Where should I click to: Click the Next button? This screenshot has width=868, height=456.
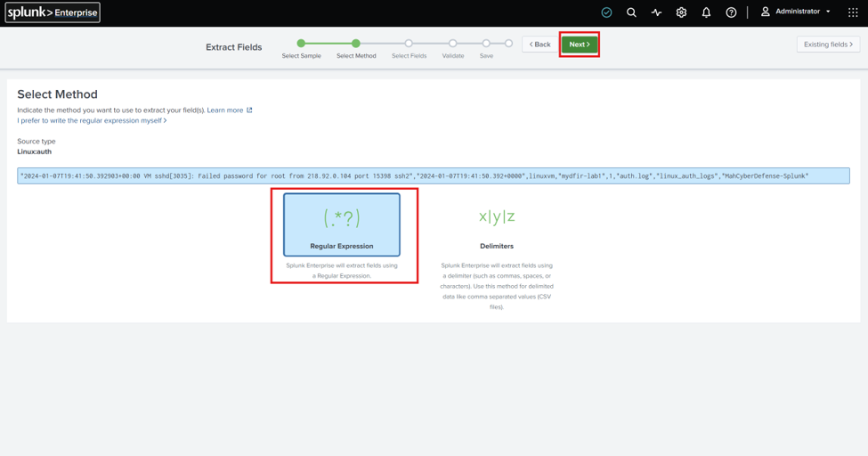[579, 45]
